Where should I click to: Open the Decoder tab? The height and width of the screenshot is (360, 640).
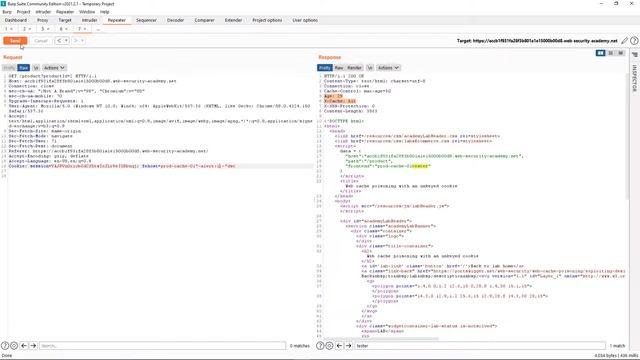(176, 20)
